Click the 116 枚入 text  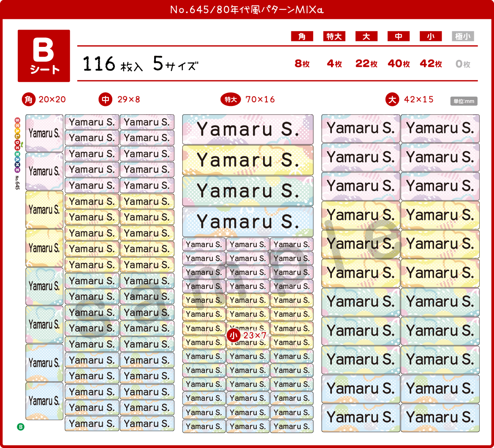pos(113,64)
